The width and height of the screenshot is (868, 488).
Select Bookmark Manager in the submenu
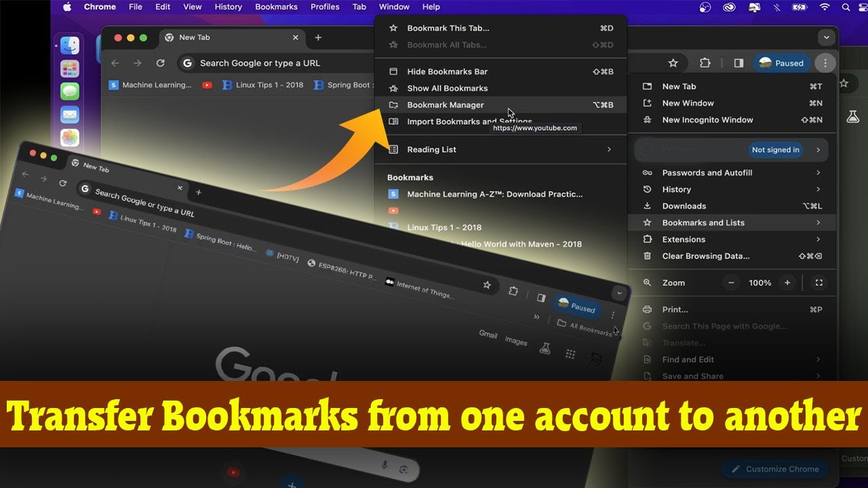click(x=500, y=105)
